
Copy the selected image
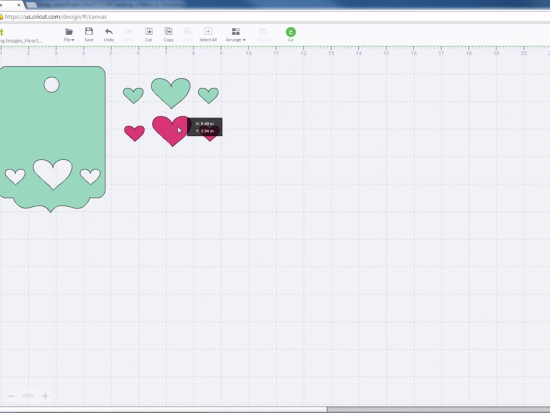pyautogui.click(x=168, y=35)
